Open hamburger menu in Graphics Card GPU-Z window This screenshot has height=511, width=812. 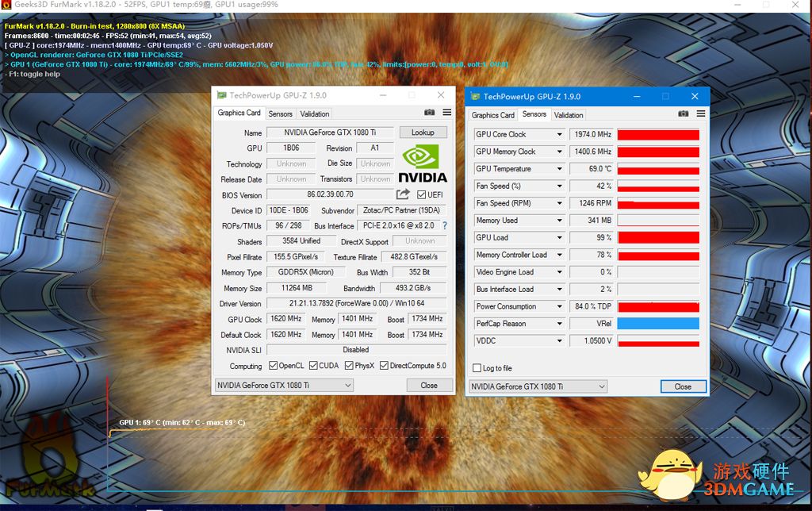447,113
